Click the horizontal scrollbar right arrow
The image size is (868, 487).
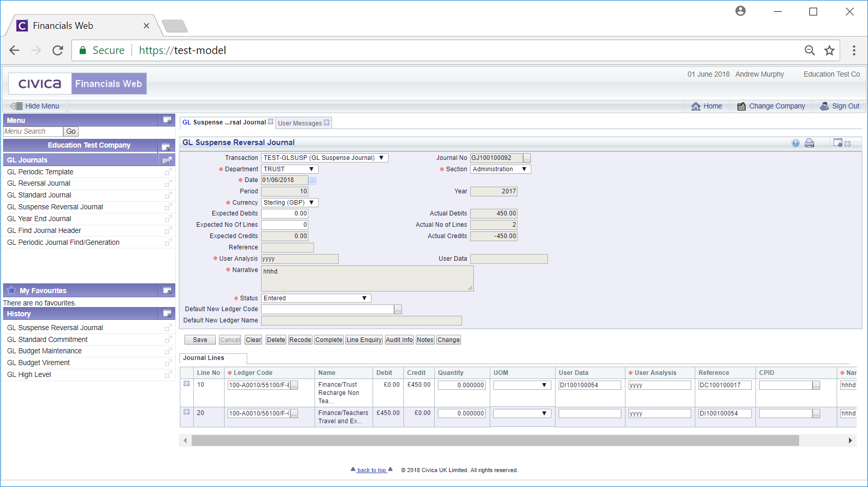[850, 441]
